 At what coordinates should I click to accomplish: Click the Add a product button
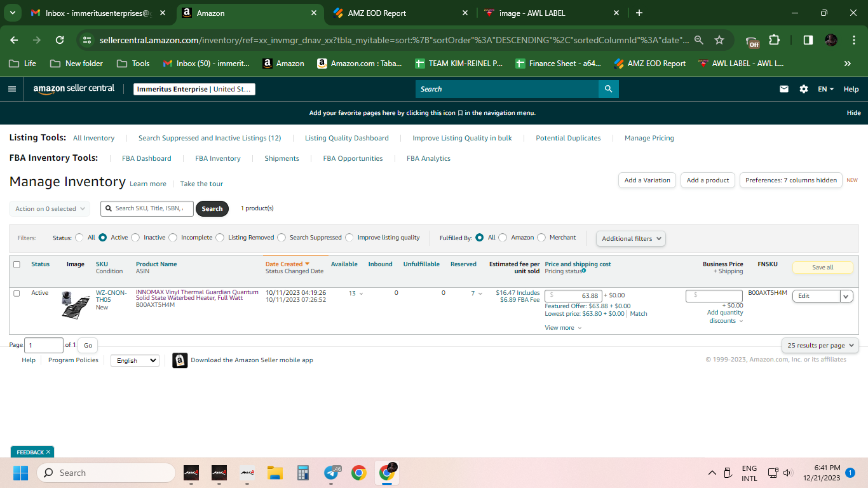708,180
